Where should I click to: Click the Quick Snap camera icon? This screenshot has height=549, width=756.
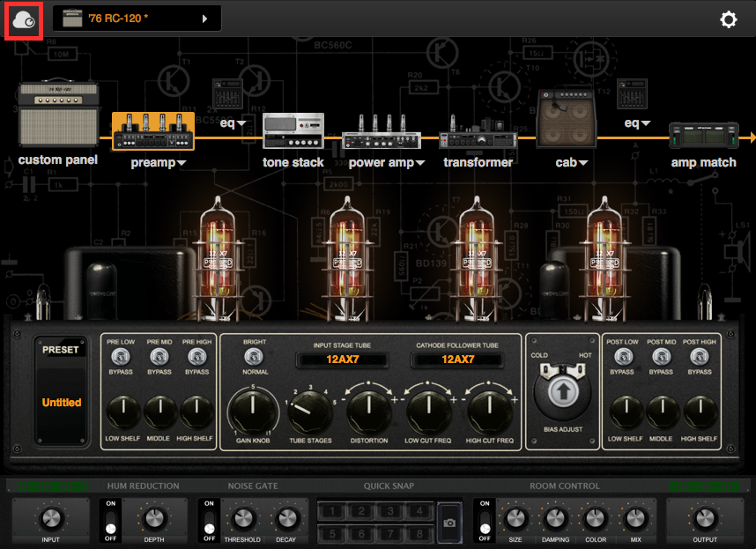coord(450,522)
